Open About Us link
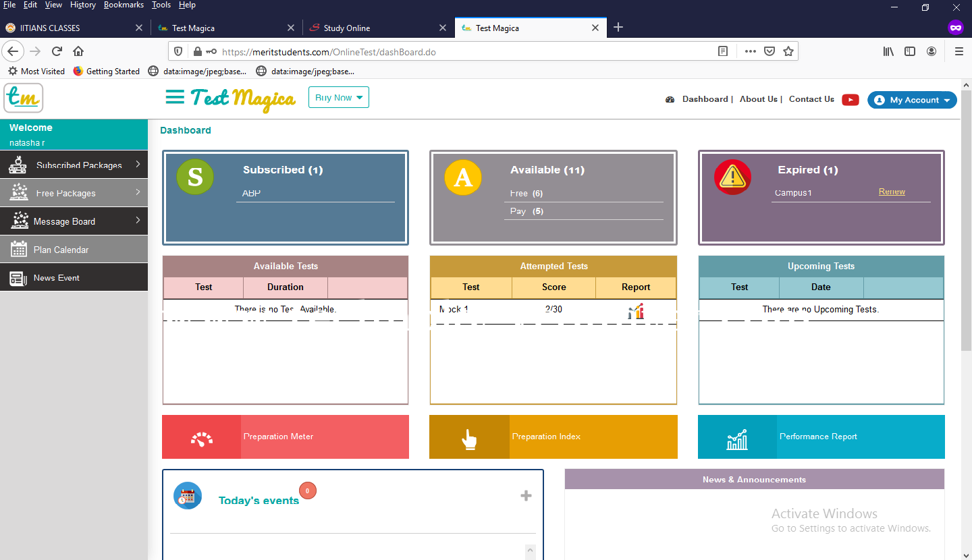This screenshot has height=560, width=972. pos(759,99)
